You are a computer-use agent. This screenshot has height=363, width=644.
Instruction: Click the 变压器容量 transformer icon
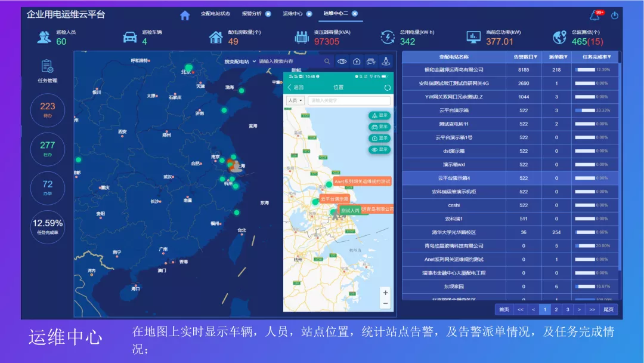pyautogui.click(x=302, y=37)
